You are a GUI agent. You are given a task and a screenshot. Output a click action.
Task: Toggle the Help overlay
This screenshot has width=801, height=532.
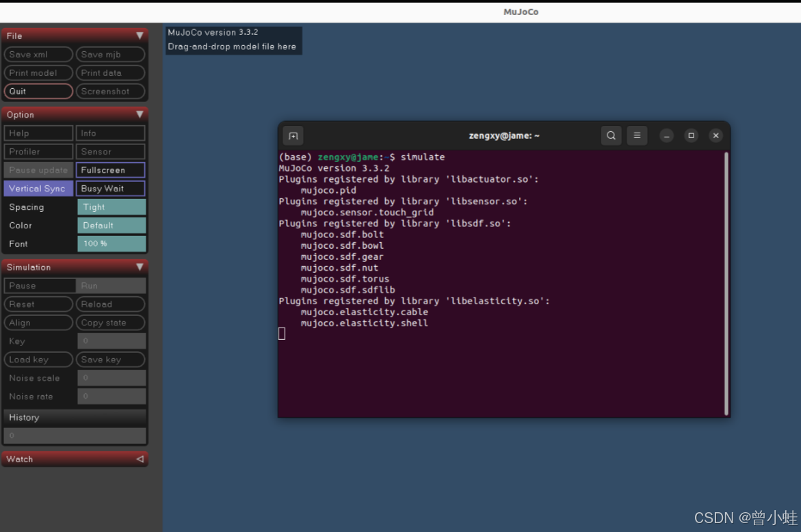click(x=38, y=133)
